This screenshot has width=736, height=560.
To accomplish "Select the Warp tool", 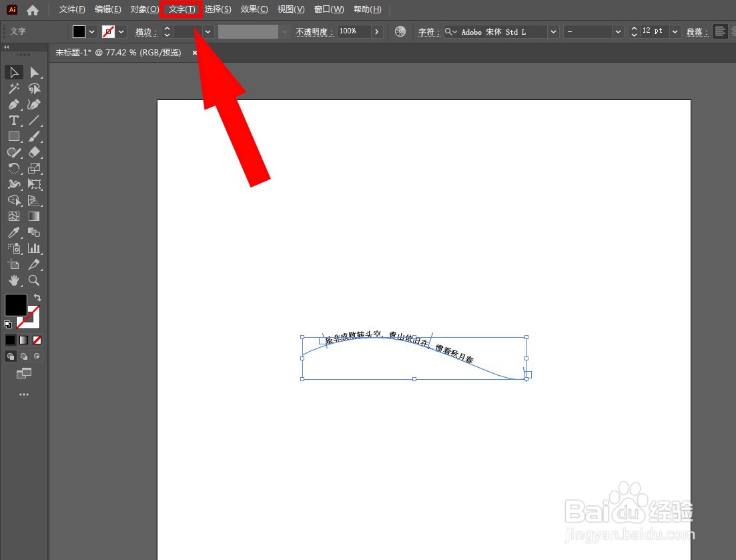I will [13, 184].
